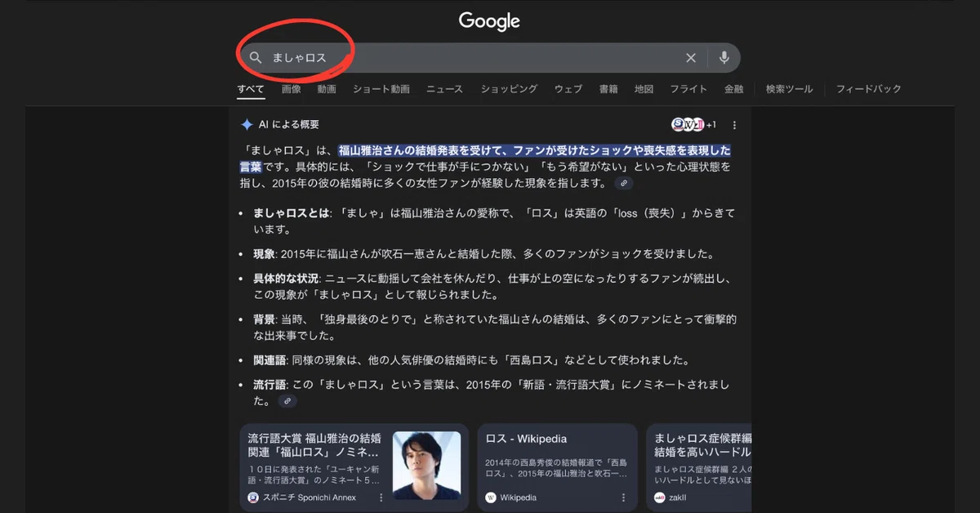The width and height of the screenshot is (980, 513).
Task: Click the 具体的な状況 bullet label
Action: pyautogui.click(x=285, y=279)
